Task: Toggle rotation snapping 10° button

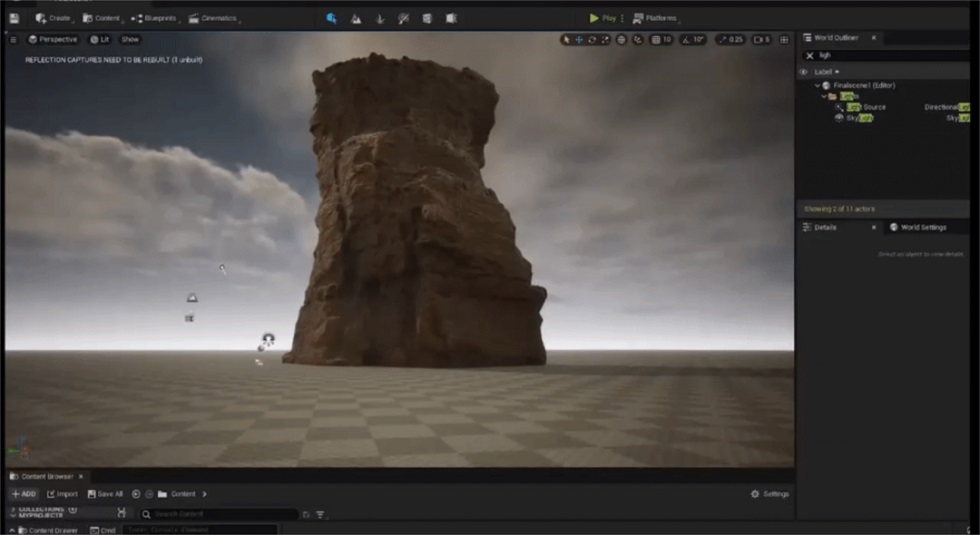Action: pos(694,39)
